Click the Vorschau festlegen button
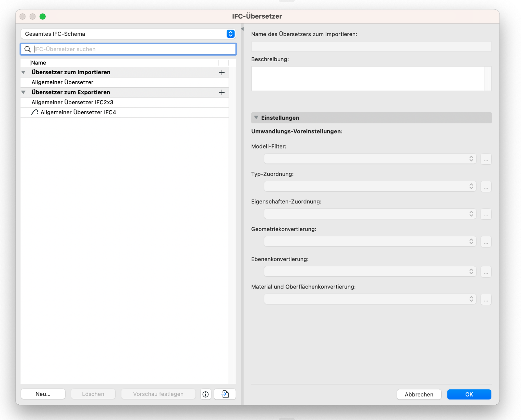This screenshot has height=420, width=521. point(158,394)
